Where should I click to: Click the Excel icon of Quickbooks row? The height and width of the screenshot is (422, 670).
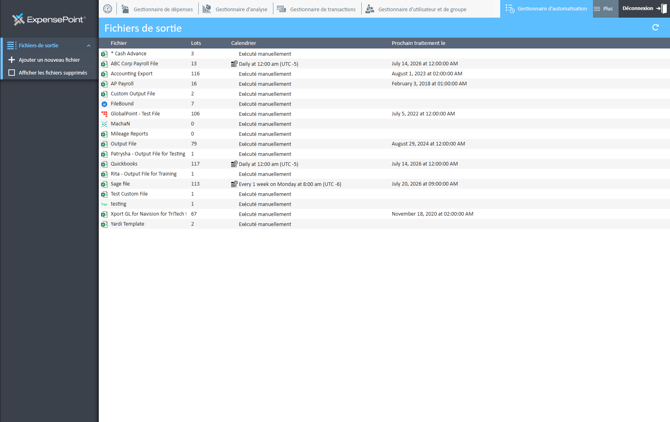[x=104, y=164]
